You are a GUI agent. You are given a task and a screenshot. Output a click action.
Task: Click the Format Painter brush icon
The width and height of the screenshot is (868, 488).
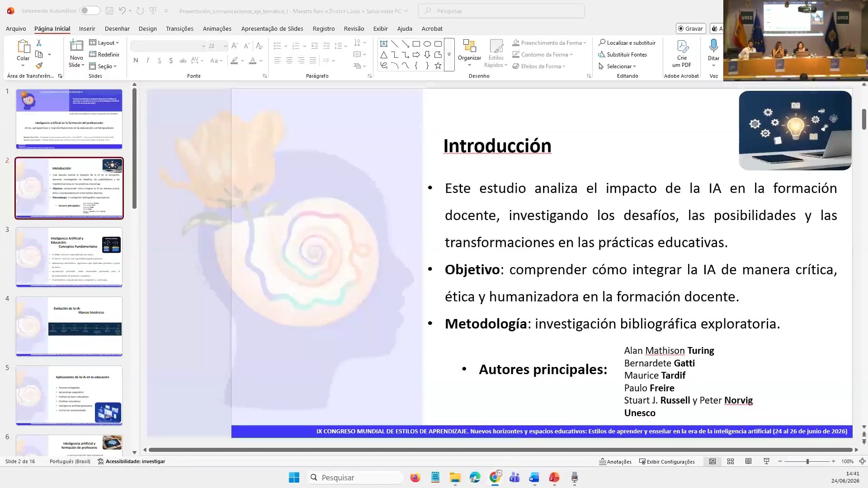point(39,66)
